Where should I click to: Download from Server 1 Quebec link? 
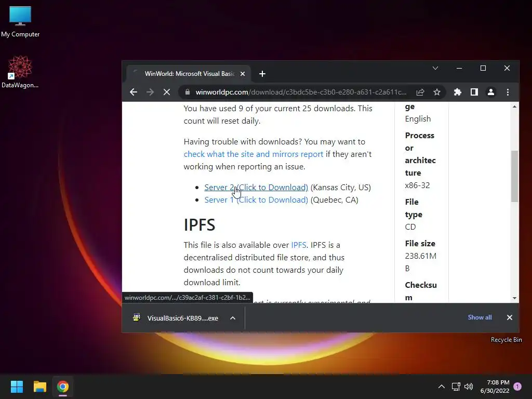256,200
